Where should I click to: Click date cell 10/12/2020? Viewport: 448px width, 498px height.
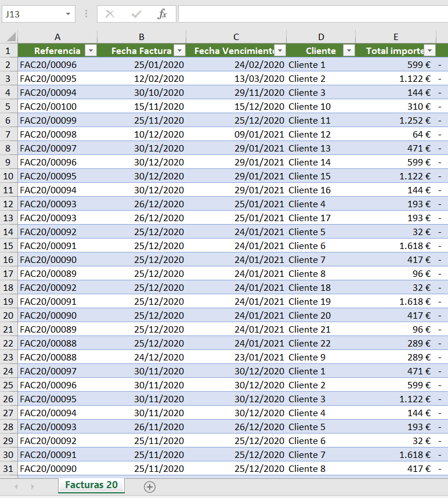tap(142, 134)
